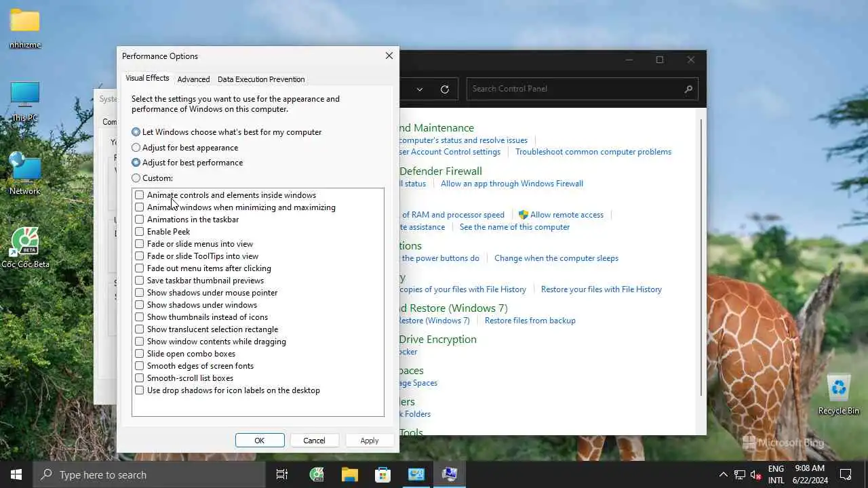868x488 pixels.
Task: Switch to the Visual Effects tab
Action: [147, 79]
